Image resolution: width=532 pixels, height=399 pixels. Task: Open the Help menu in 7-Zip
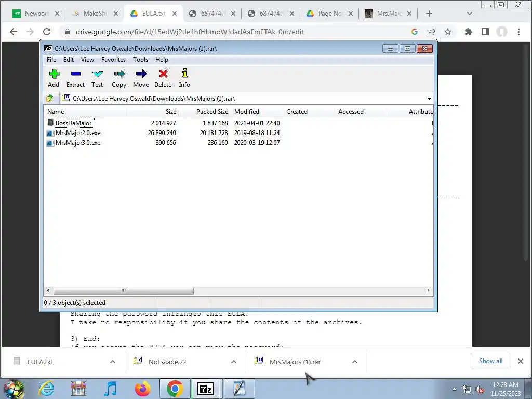162,60
